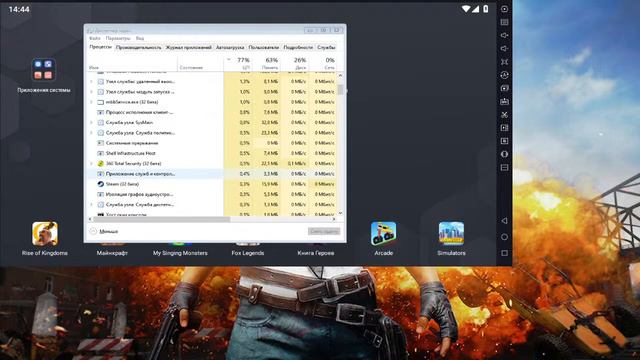Expand the Служба узла: Служба политики row
The width and height of the screenshot is (640, 360).
(91, 133)
